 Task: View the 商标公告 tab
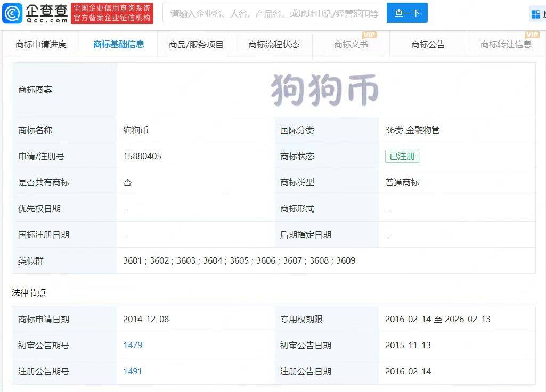tap(428, 45)
